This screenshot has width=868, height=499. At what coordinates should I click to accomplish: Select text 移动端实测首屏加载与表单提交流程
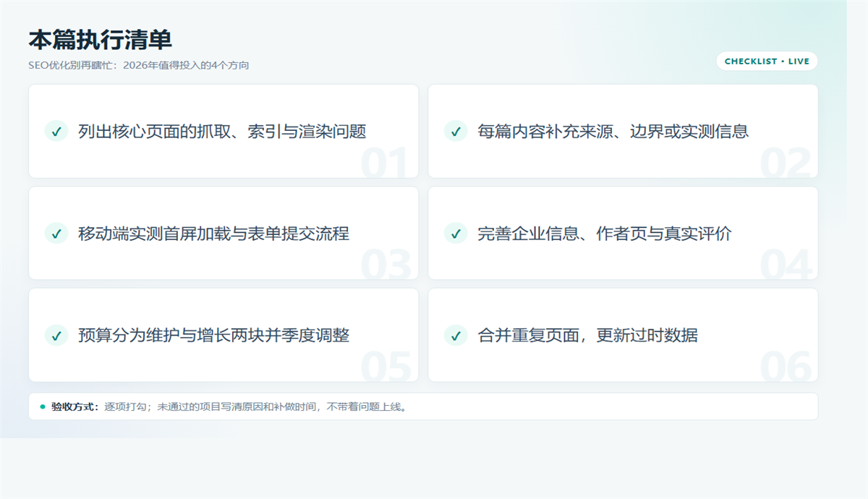coord(213,234)
